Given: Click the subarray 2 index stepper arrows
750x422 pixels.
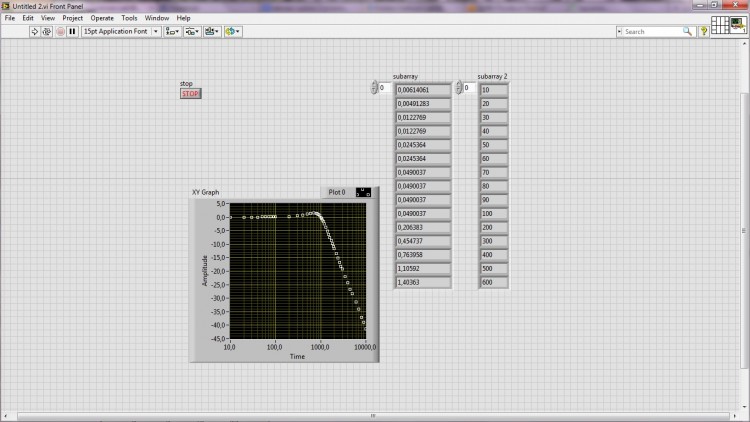Looking at the screenshot, I should (x=459, y=88).
